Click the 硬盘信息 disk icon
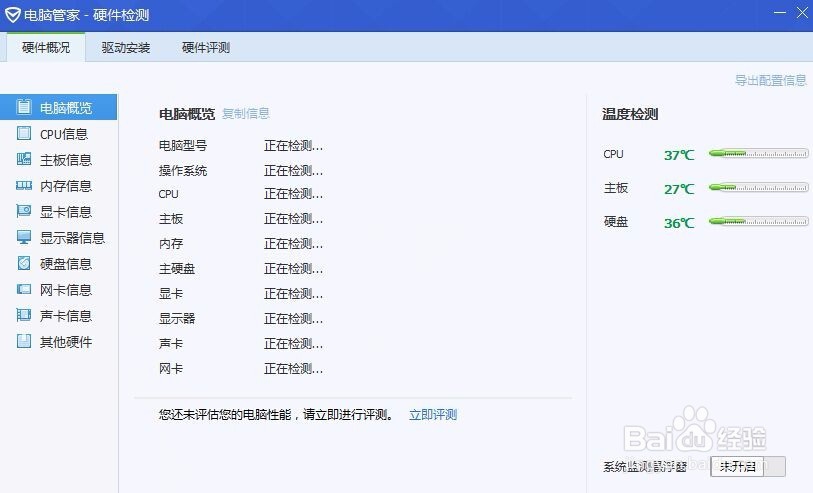Viewport: 813px width, 493px height. [x=24, y=263]
